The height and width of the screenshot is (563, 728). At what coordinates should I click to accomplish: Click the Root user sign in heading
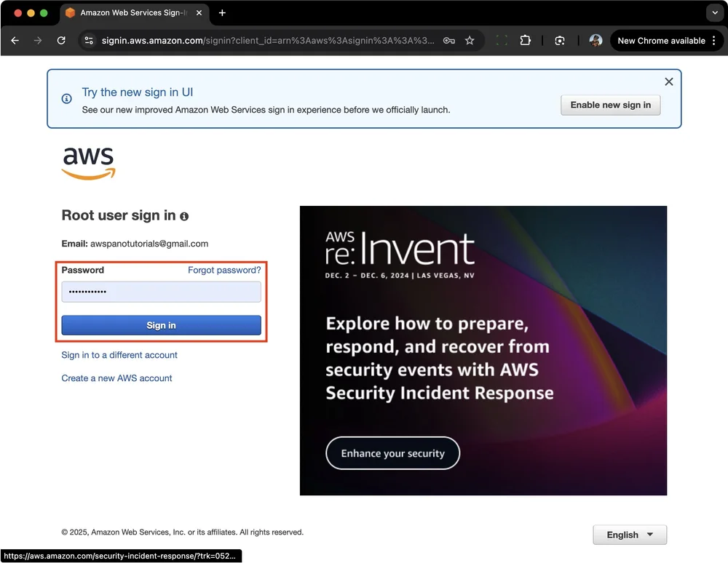[119, 215]
